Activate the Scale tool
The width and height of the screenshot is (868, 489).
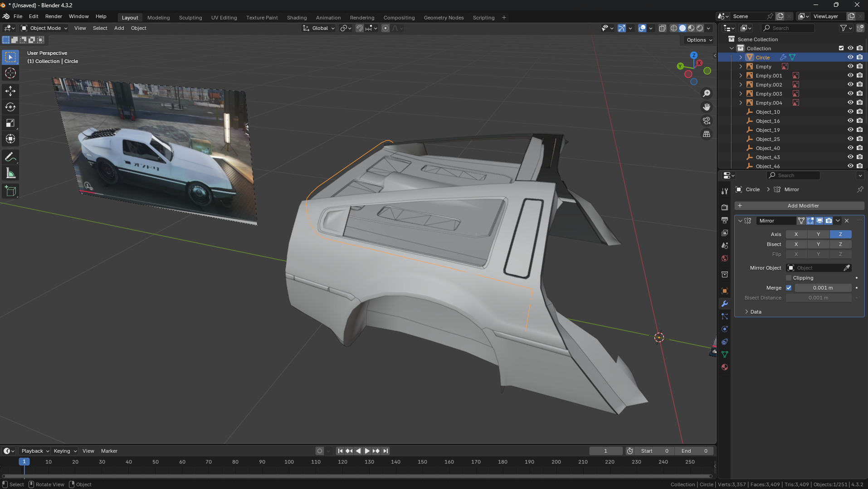pos(10,123)
